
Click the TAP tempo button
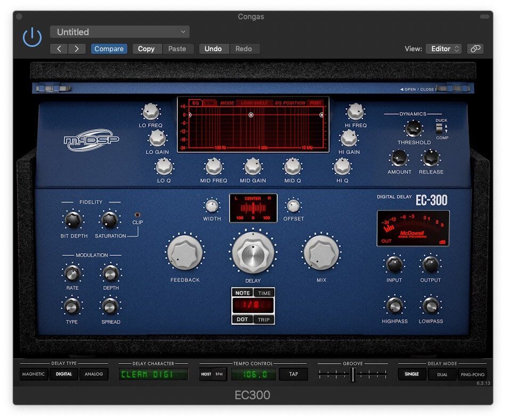293,374
